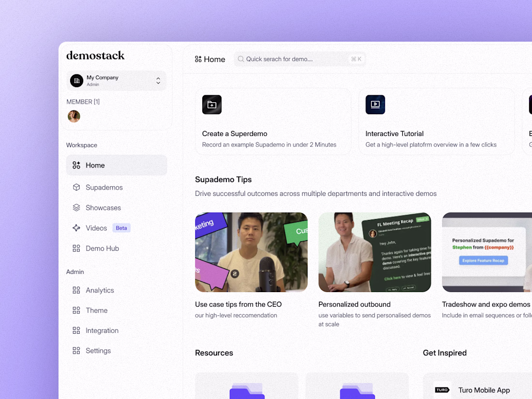This screenshot has width=532, height=399.
Task: Click the Supademo Tips heading
Action: click(x=223, y=179)
